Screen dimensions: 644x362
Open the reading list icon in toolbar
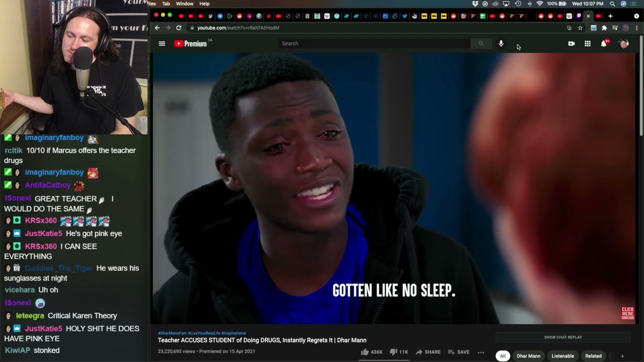click(615, 28)
